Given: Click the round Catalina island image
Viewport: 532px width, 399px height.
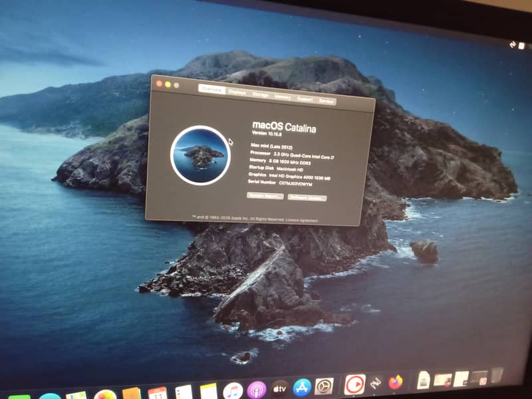Looking at the screenshot, I should (x=200, y=156).
